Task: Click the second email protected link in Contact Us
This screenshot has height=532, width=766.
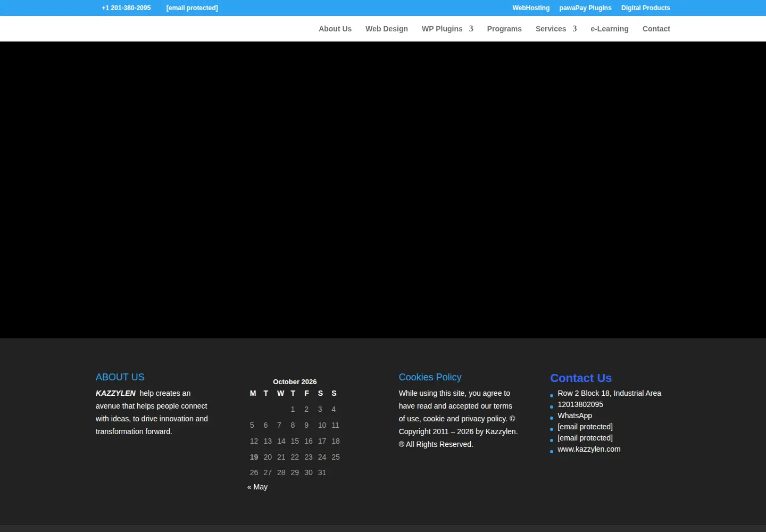Action: click(x=585, y=438)
